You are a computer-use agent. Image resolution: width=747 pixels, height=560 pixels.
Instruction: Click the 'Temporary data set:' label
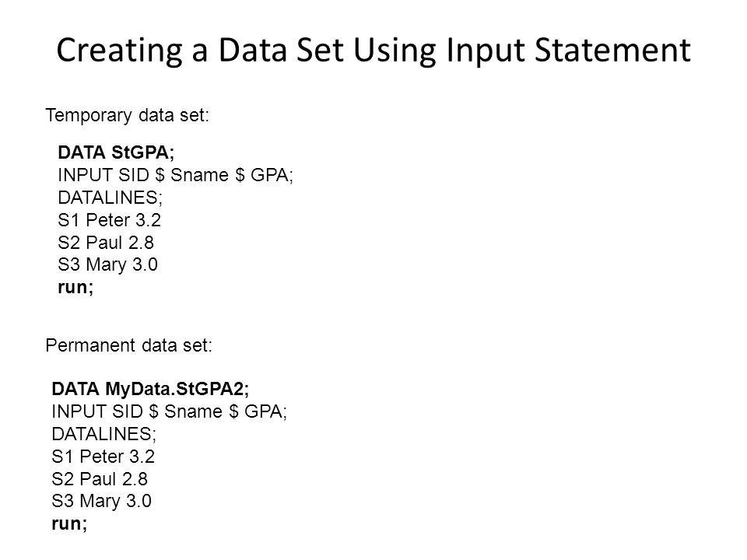pos(127,116)
